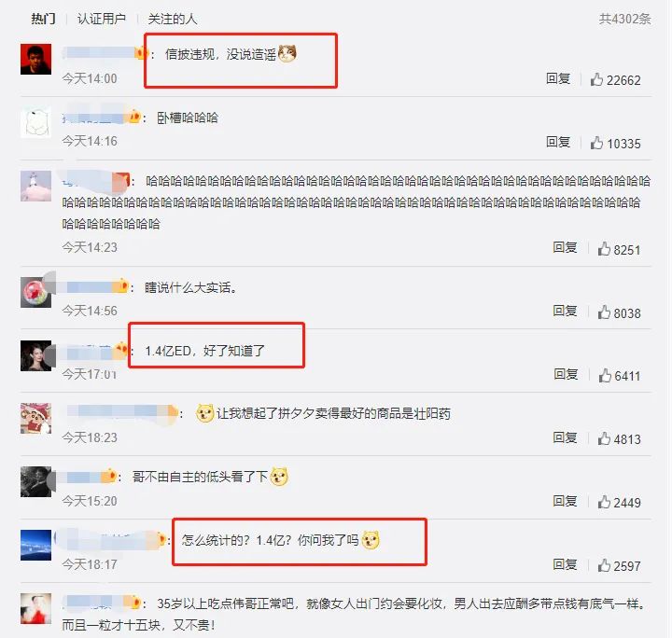The width and height of the screenshot is (672, 638).
Task: Click thumbs-up icon next to 8038
Action: pos(604,312)
